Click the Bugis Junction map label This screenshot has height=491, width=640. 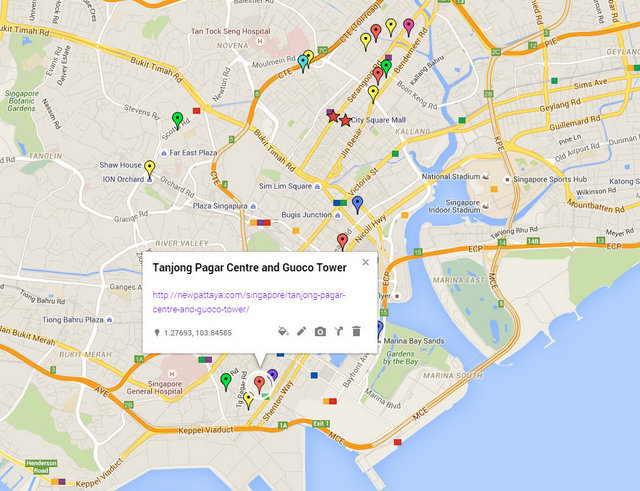pos(307,215)
